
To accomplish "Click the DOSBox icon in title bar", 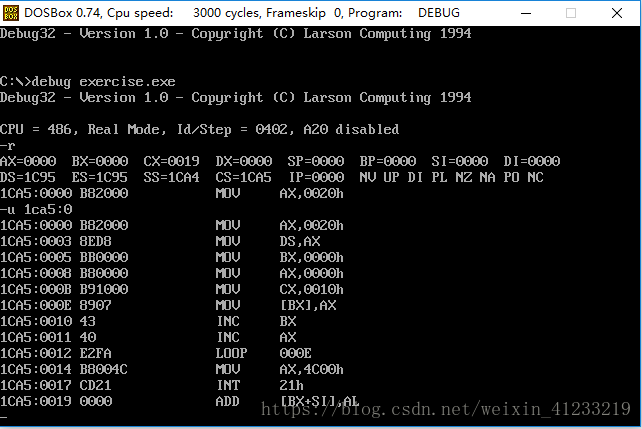I will click(x=11, y=13).
